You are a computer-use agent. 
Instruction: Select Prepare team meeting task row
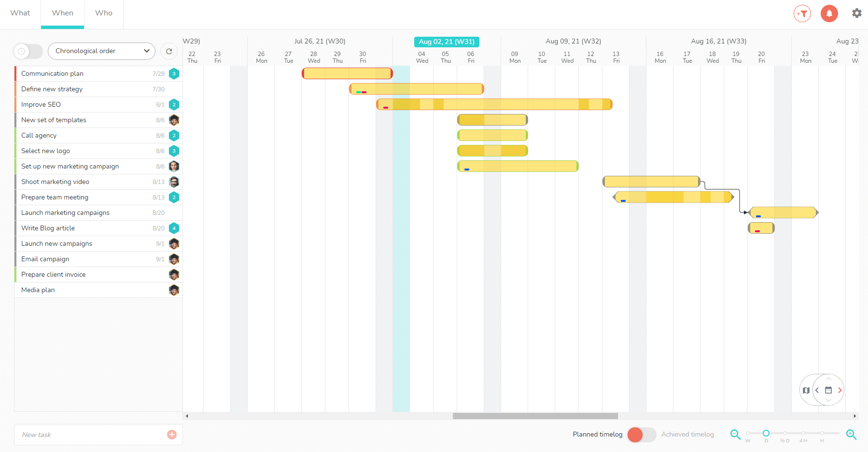[x=98, y=197]
